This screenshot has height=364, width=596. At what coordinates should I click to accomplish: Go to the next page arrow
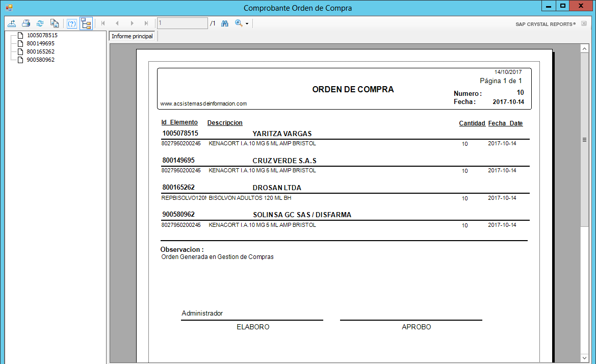(132, 23)
